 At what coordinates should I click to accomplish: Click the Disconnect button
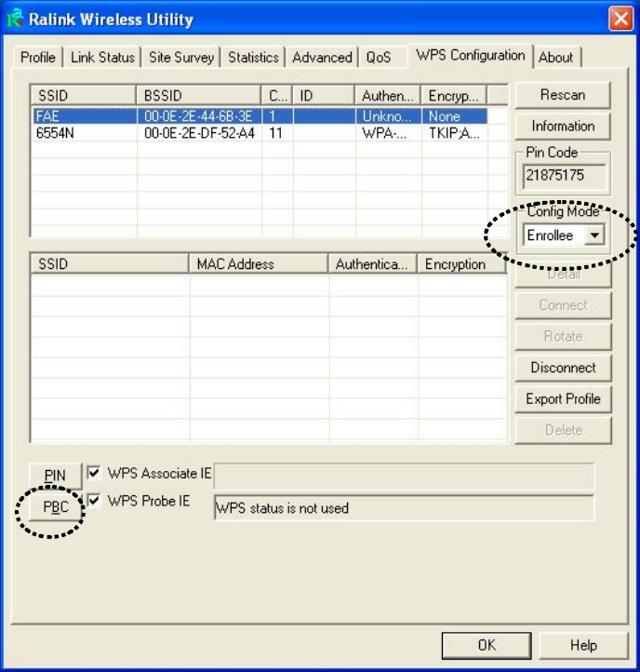(563, 368)
